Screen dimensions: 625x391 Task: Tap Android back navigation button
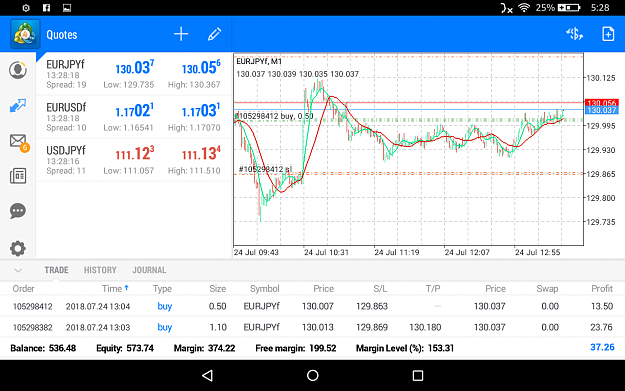coord(207,375)
